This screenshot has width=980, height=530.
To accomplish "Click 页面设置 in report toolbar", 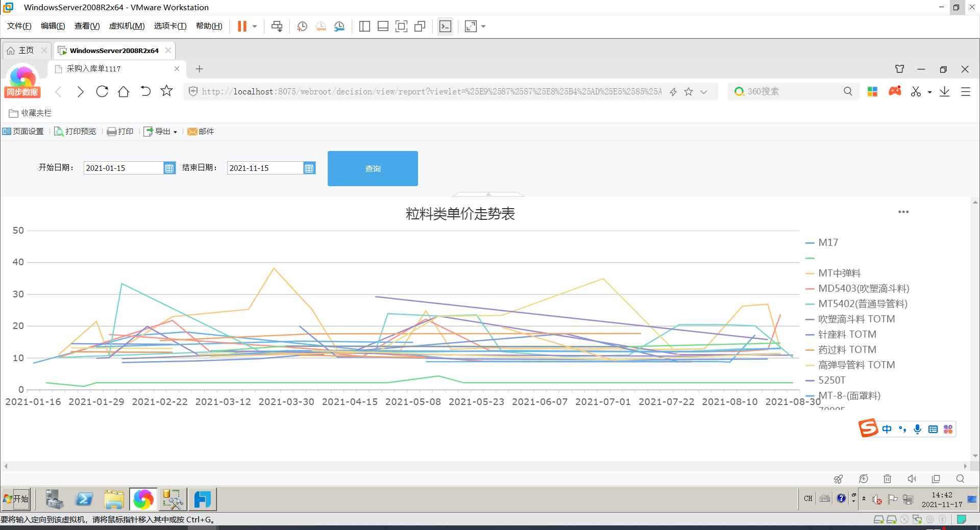I will [23, 132].
